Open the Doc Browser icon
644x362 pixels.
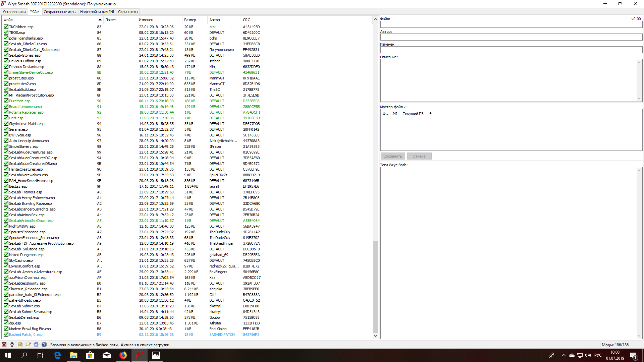pyautogui.click(x=20, y=345)
